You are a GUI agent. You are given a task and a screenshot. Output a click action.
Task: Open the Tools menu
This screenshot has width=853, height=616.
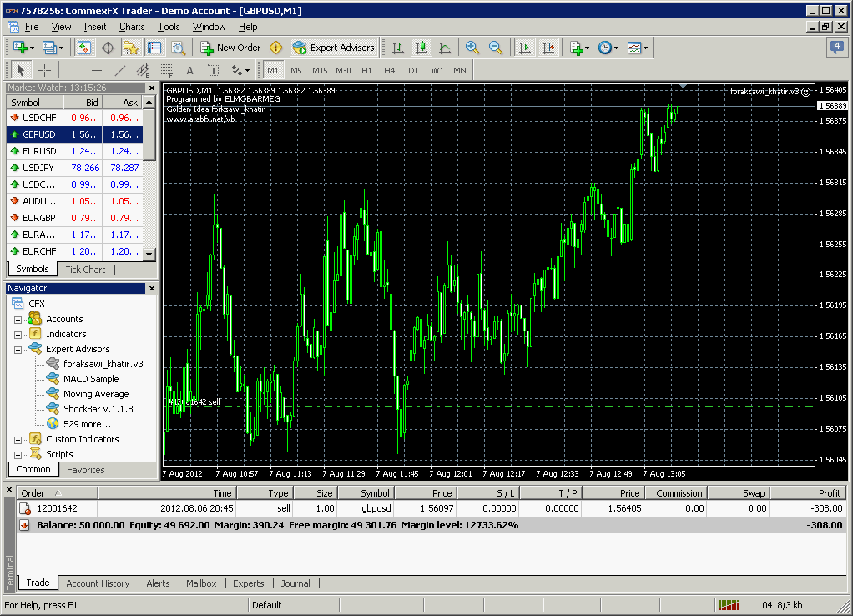click(169, 27)
